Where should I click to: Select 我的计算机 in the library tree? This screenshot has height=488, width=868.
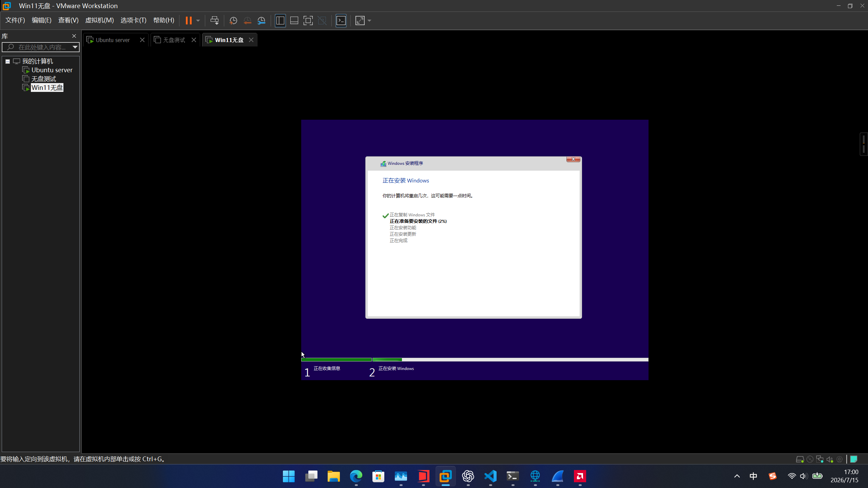coord(37,61)
